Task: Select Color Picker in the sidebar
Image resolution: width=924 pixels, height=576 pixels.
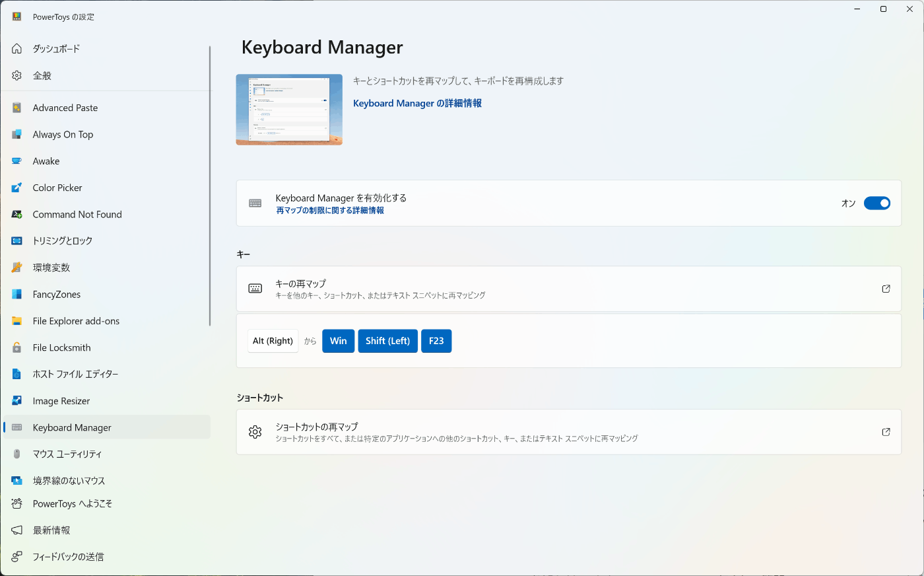Action: tap(106, 188)
